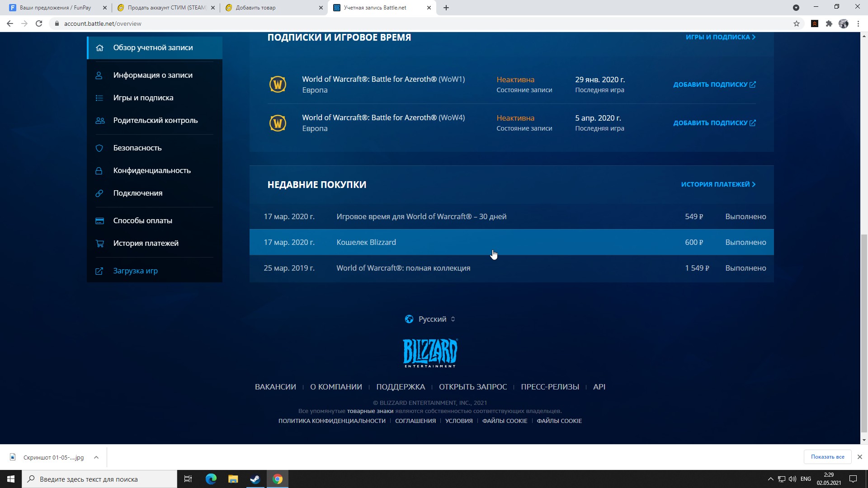Click the Windows search box
Screen dimensions: 868x488
pyautogui.click(x=99, y=479)
